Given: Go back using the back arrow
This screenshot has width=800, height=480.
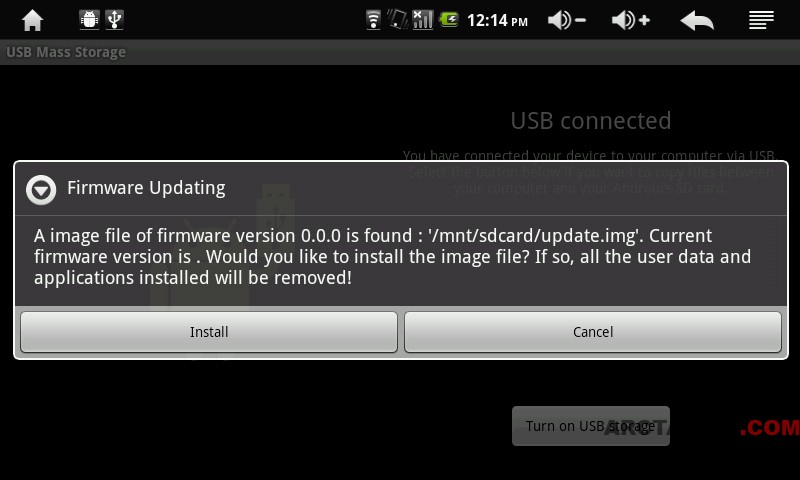Looking at the screenshot, I should coord(697,21).
